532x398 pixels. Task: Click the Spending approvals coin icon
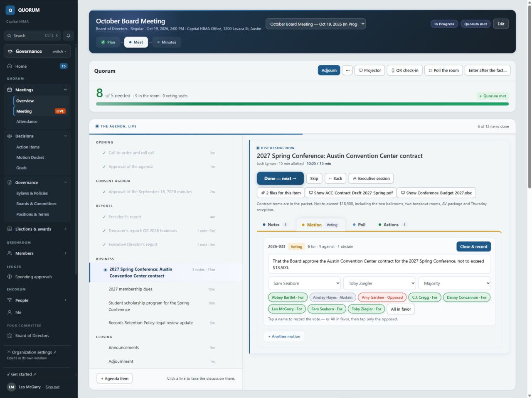point(10,277)
